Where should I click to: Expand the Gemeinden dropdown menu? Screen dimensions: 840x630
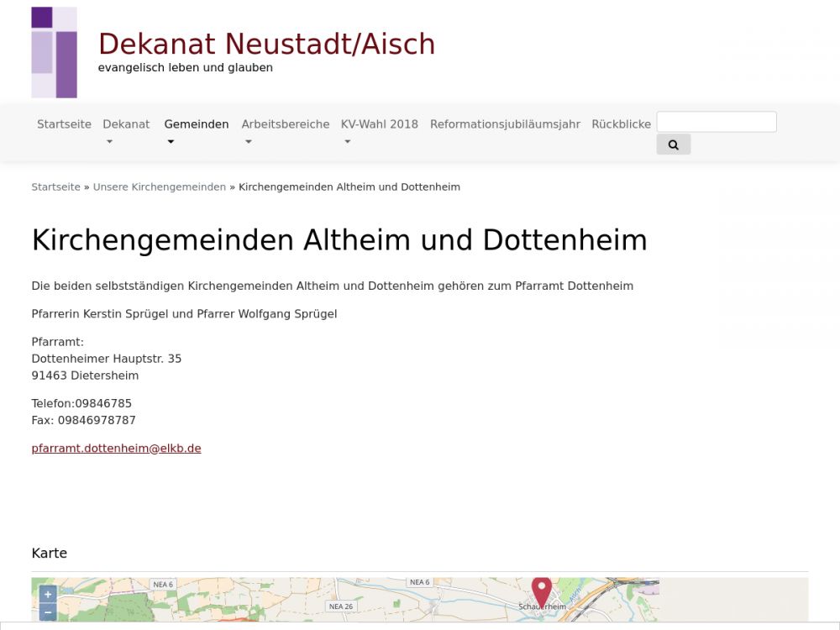point(171,142)
